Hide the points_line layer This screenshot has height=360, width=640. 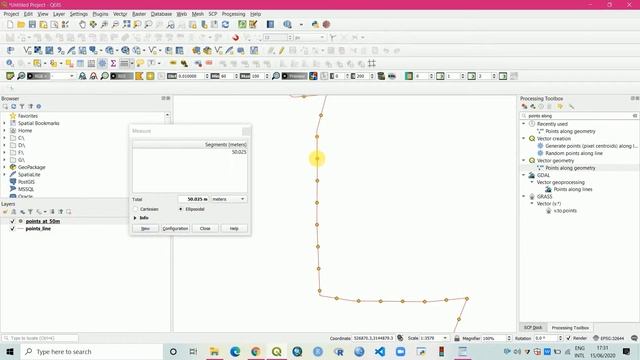12,229
